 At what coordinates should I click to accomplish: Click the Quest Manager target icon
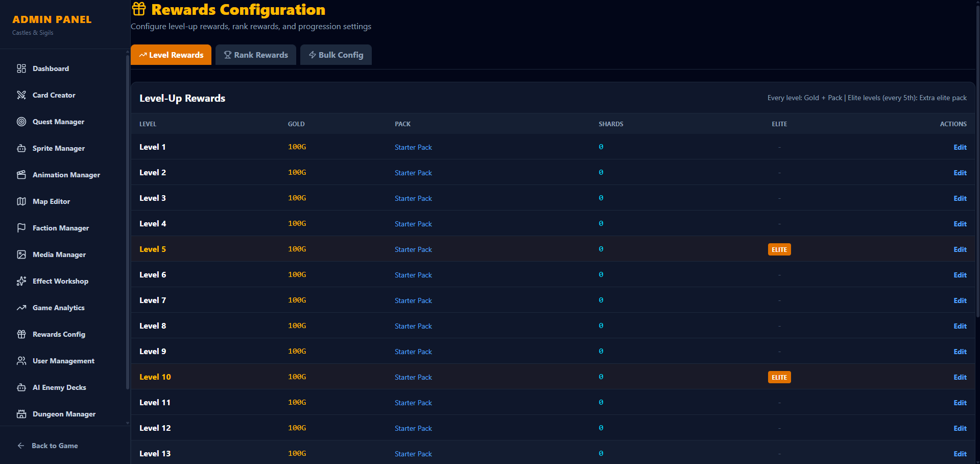pyautogui.click(x=21, y=122)
